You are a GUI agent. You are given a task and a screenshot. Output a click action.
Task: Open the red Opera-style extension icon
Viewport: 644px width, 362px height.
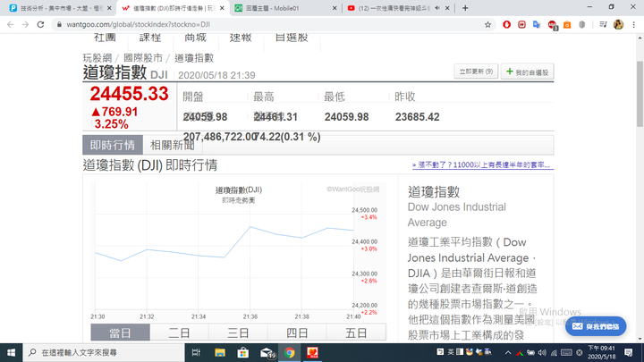pyautogui.click(x=506, y=25)
